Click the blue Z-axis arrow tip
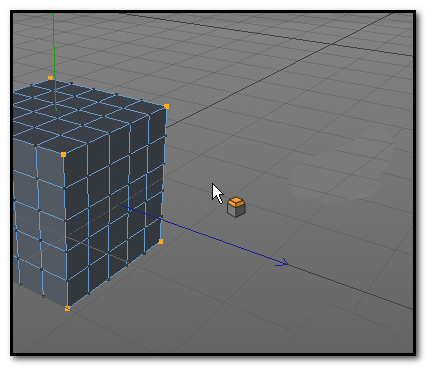This screenshot has width=427, height=367. (283, 262)
